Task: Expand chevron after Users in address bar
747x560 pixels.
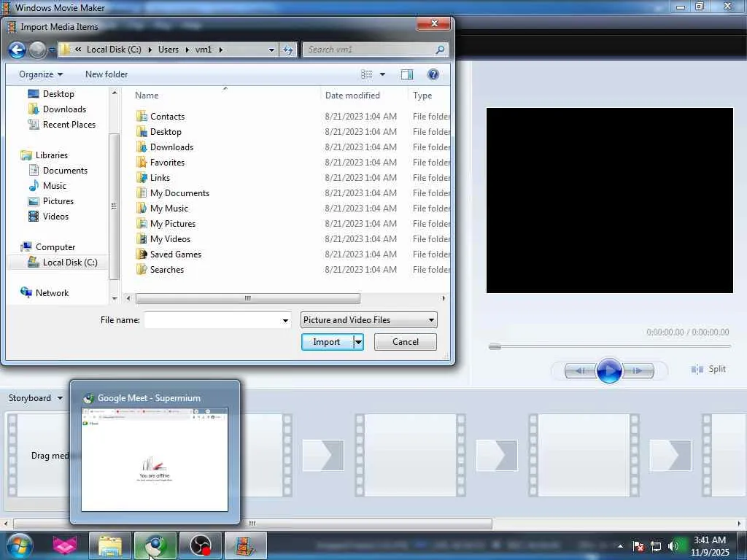Action: pos(187,50)
